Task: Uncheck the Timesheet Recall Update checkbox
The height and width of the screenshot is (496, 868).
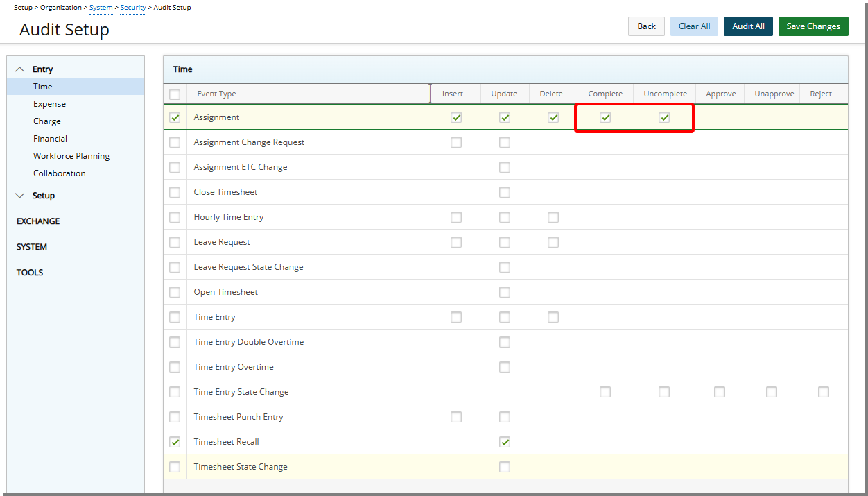Action: (x=504, y=442)
